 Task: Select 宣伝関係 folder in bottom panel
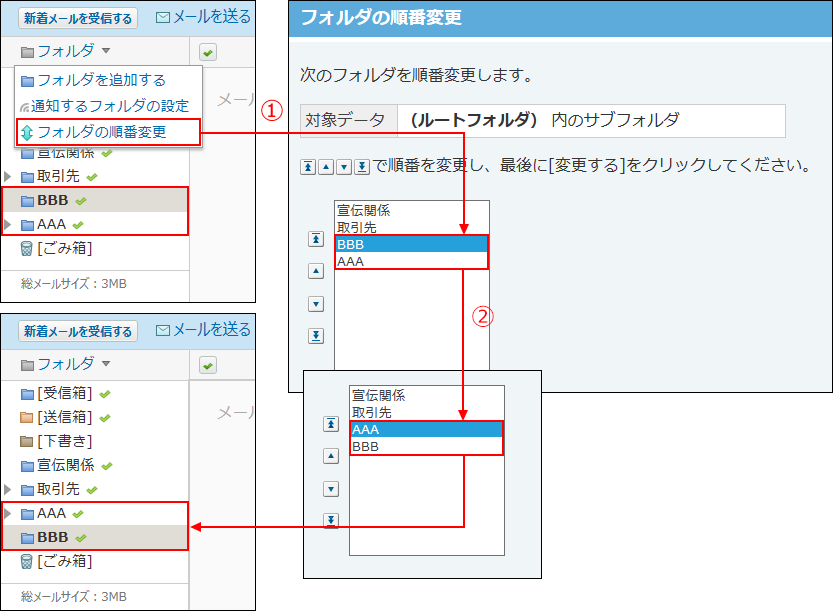(x=65, y=465)
